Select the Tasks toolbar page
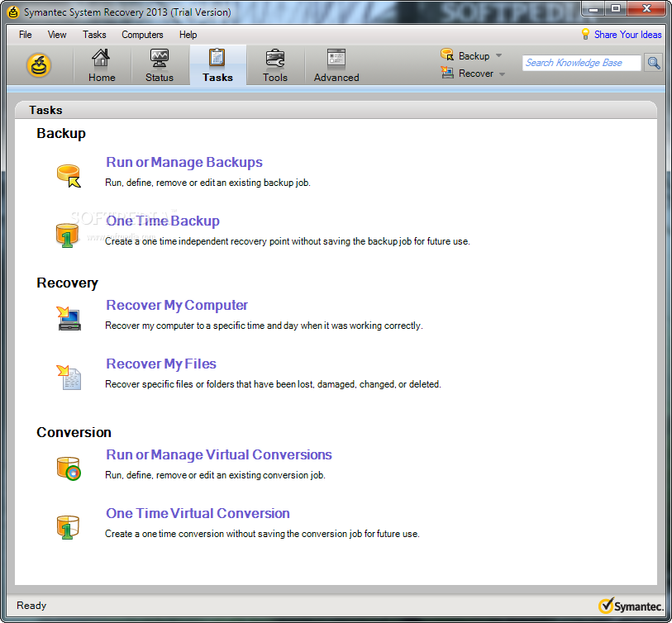Screen dimensions: 672x623 click(217, 65)
